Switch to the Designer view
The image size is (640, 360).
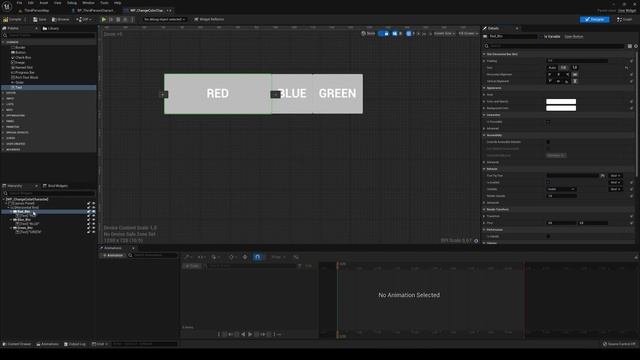[594, 19]
